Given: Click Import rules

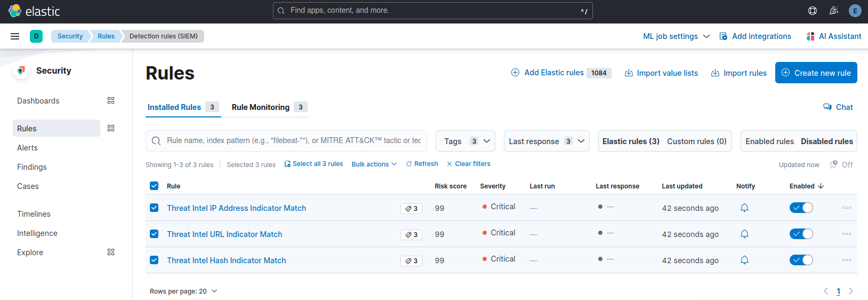Looking at the screenshot, I should (x=738, y=73).
